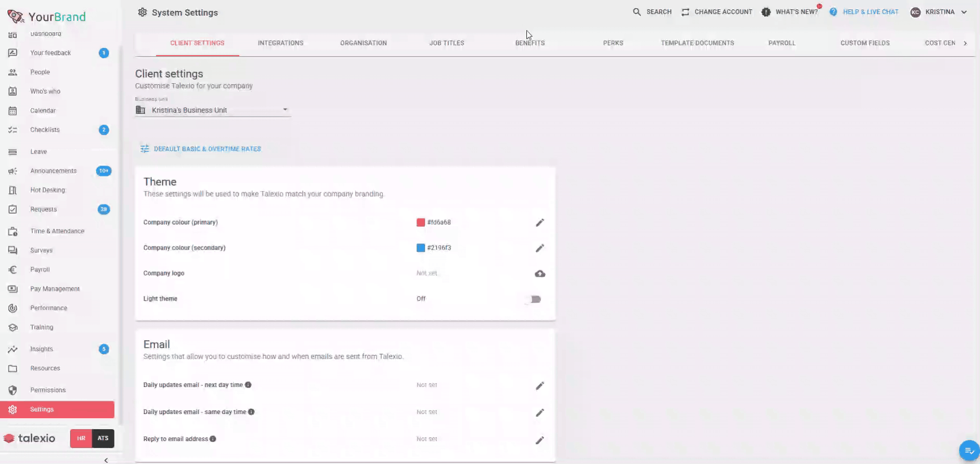Open the Job Titles tab
This screenshot has height=464, width=980.
click(x=447, y=43)
